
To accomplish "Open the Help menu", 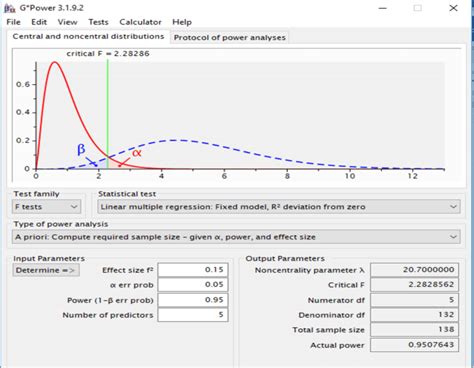I will pos(182,22).
